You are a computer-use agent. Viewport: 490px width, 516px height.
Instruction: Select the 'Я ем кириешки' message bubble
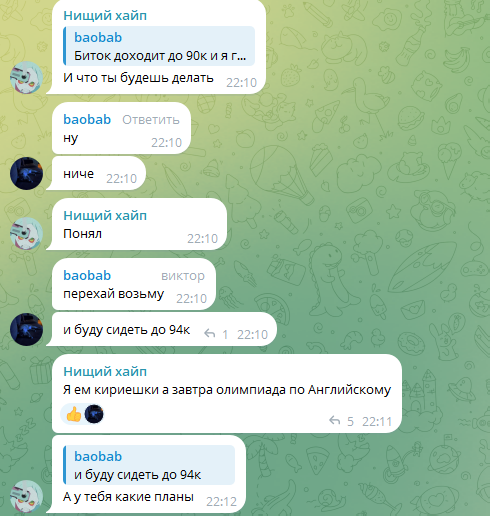pos(227,393)
